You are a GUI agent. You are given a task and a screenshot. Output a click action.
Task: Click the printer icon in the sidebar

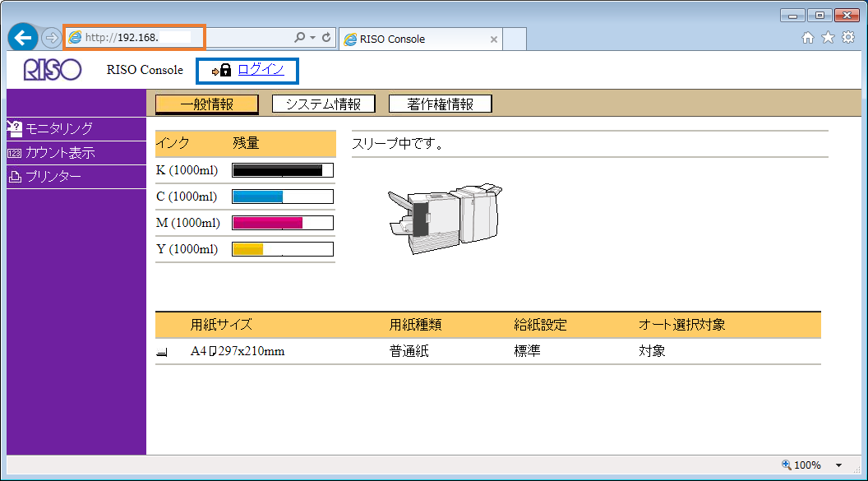(x=15, y=177)
